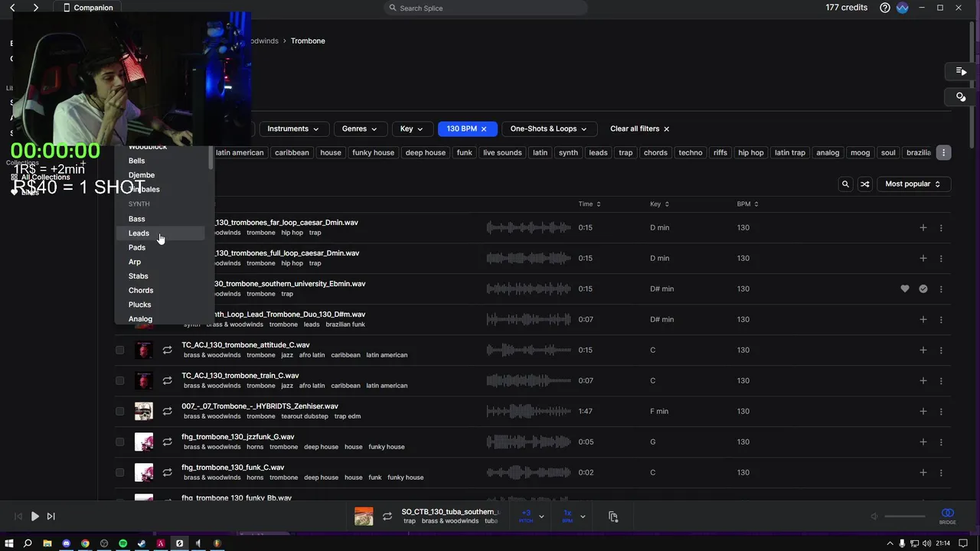Check the TC_ACJ_130_trombone_train_C.wav checkbox
980x551 pixels.
(119, 380)
